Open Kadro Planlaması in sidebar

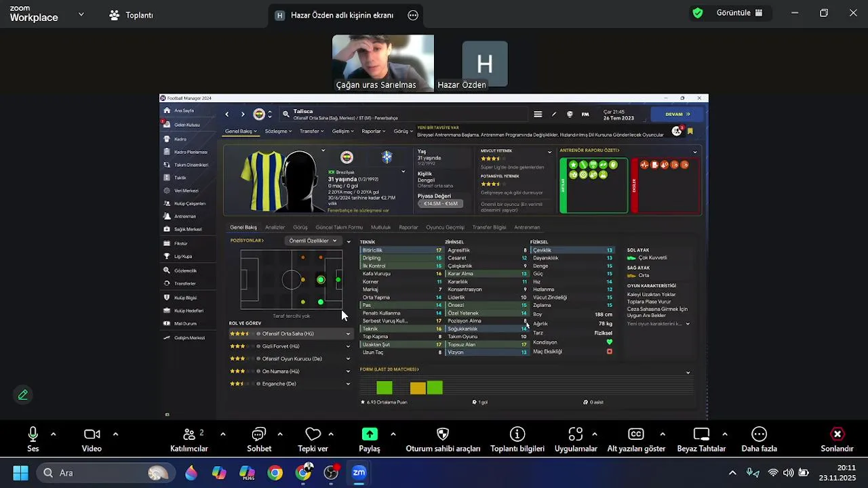click(186, 152)
